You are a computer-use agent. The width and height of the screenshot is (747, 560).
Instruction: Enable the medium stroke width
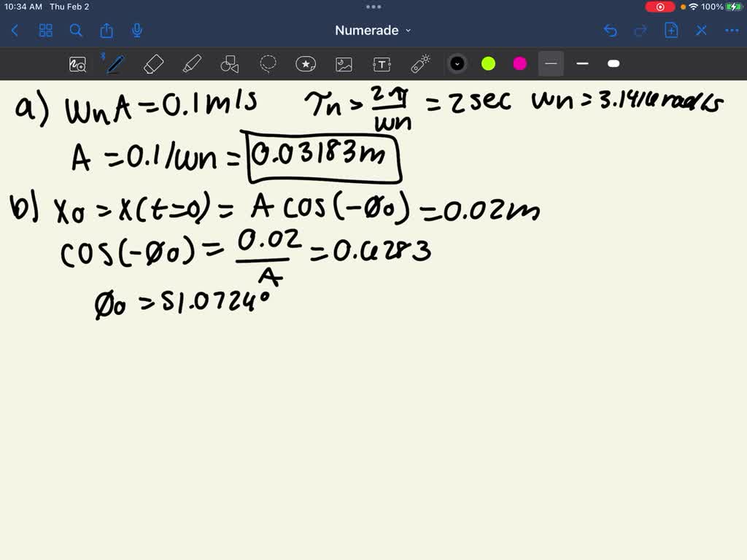(582, 63)
